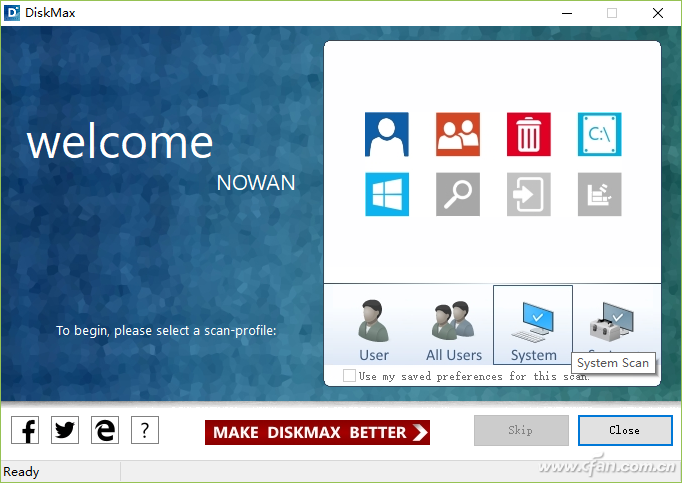Click the blue single-user tile
This screenshot has height=483, width=682.
(387, 134)
